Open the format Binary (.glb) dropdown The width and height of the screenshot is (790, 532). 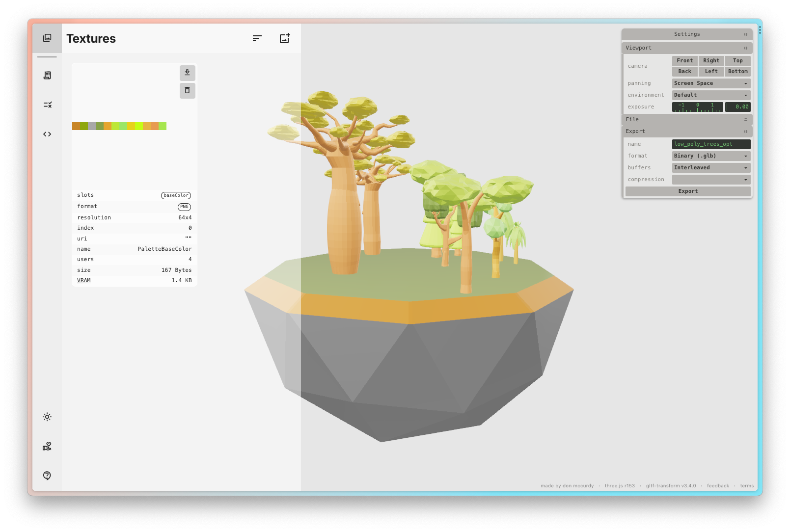pyautogui.click(x=710, y=156)
